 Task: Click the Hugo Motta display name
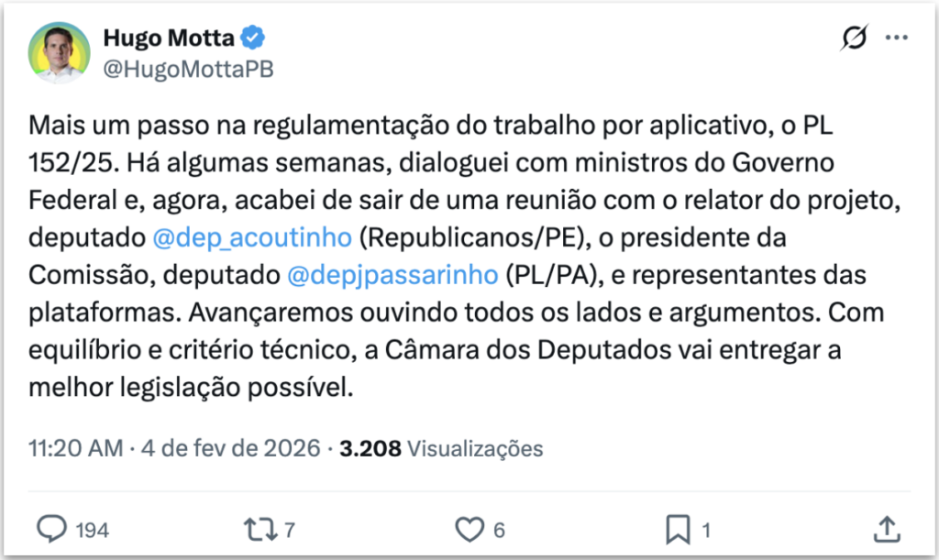click(x=169, y=38)
